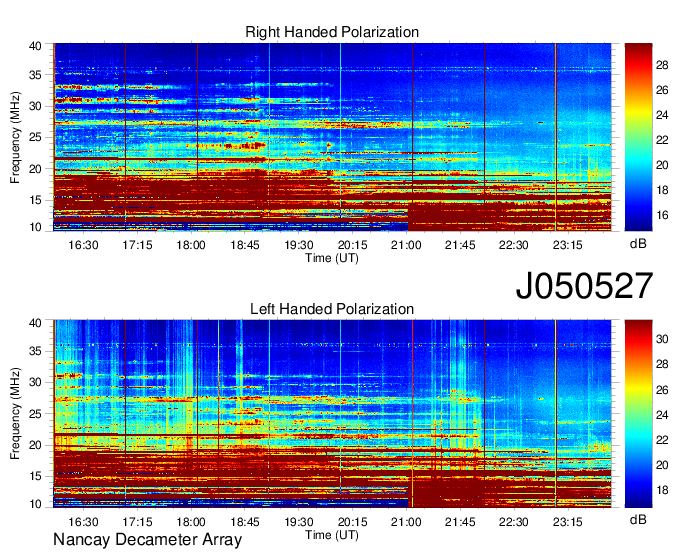Image resolution: width=680 pixels, height=552 pixels.
Task: Click the 20 MHz tick on right-handed frequency axis
Action: pos(35,169)
